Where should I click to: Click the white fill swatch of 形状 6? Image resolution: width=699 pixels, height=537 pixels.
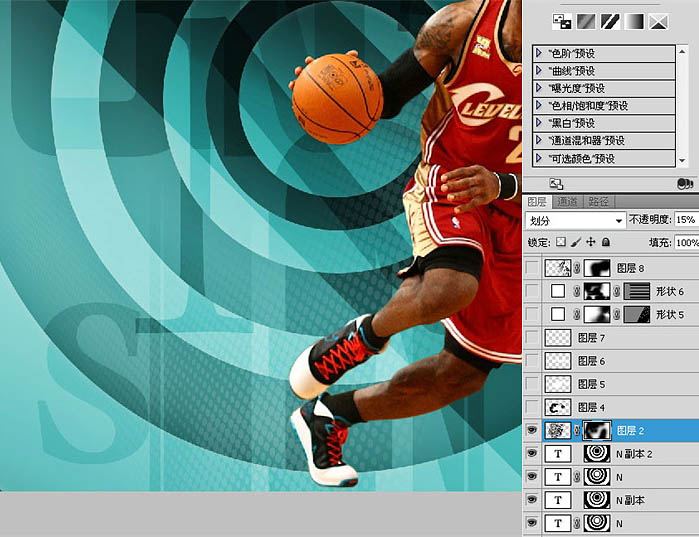pos(558,291)
